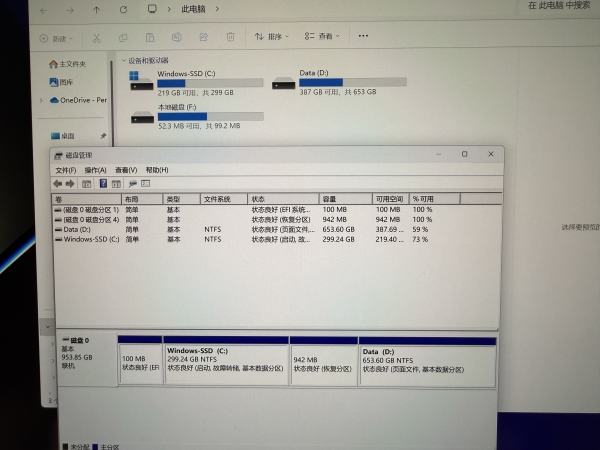Open the 排序 (Sort) dropdown
Image resolution: width=600 pixels, height=450 pixels.
click(272, 36)
